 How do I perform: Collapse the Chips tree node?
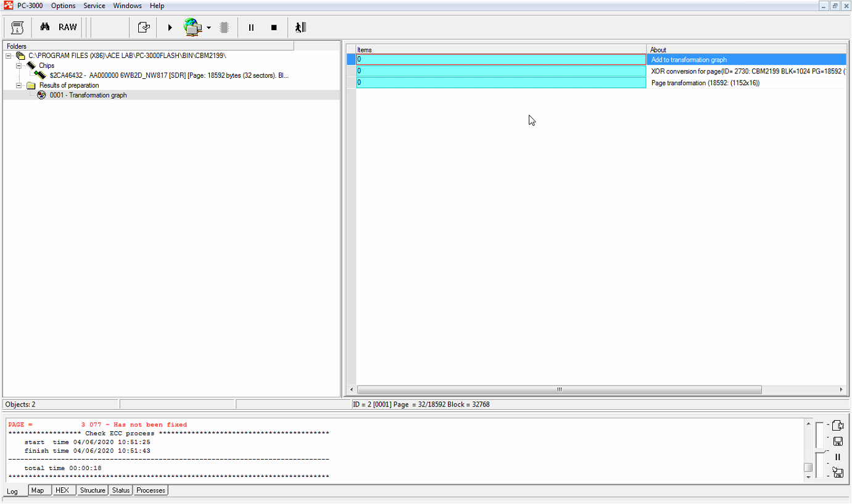[19, 65]
